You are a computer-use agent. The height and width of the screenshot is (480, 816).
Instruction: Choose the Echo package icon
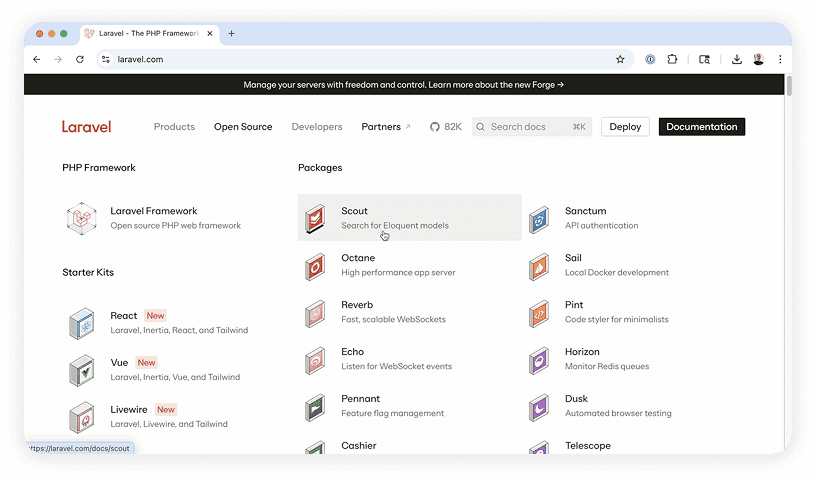(x=315, y=360)
